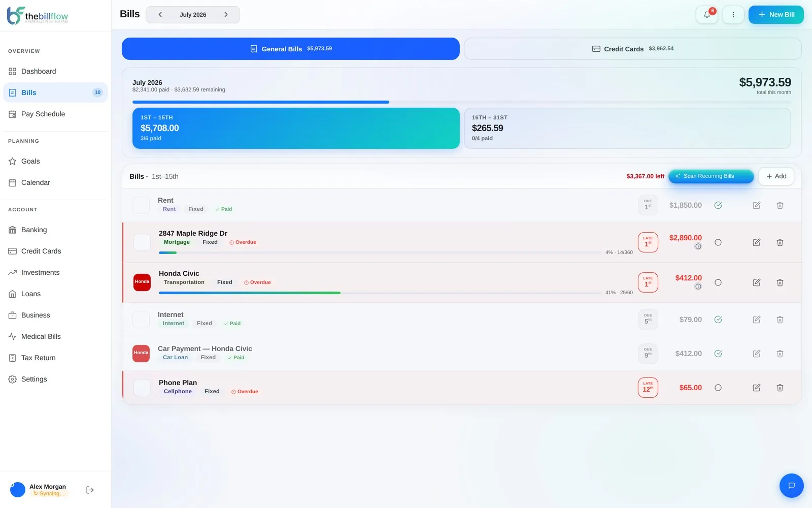Viewport: 812px width, 508px height.
Task: Show info icon under $2,890.00 amount
Action: [698, 246]
